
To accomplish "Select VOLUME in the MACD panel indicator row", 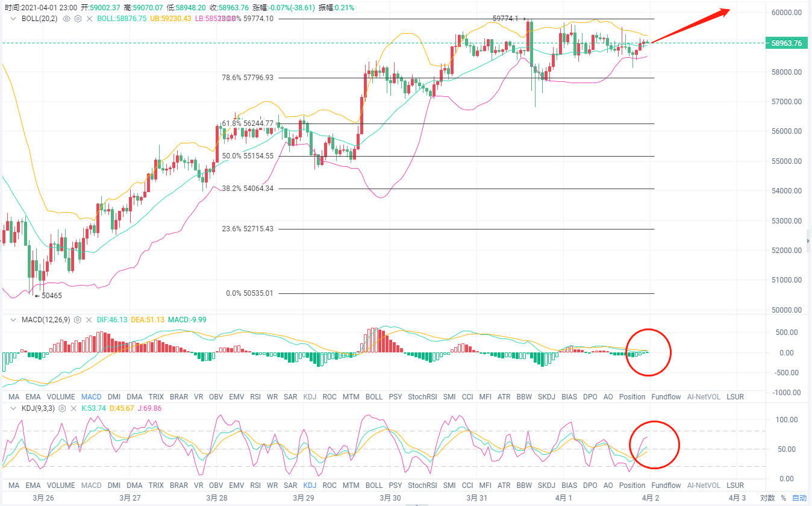I will pyautogui.click(x=61, y=397).
